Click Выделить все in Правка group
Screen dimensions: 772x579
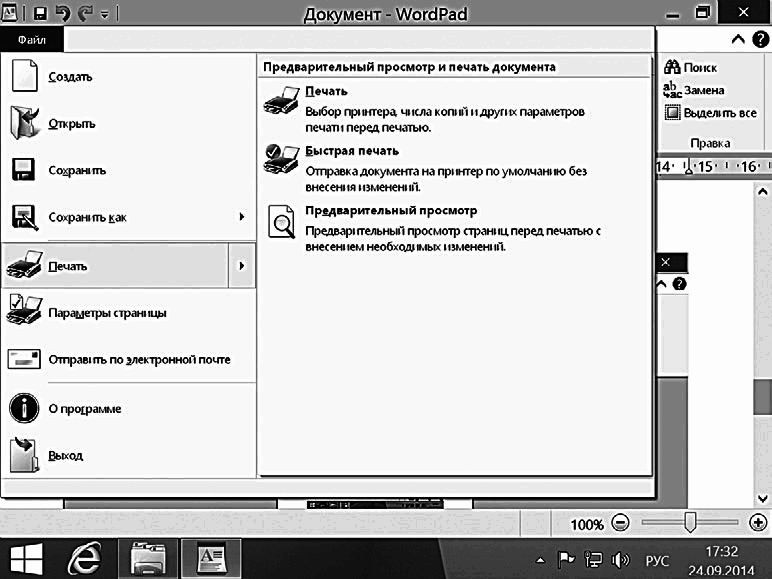(710, 113)
